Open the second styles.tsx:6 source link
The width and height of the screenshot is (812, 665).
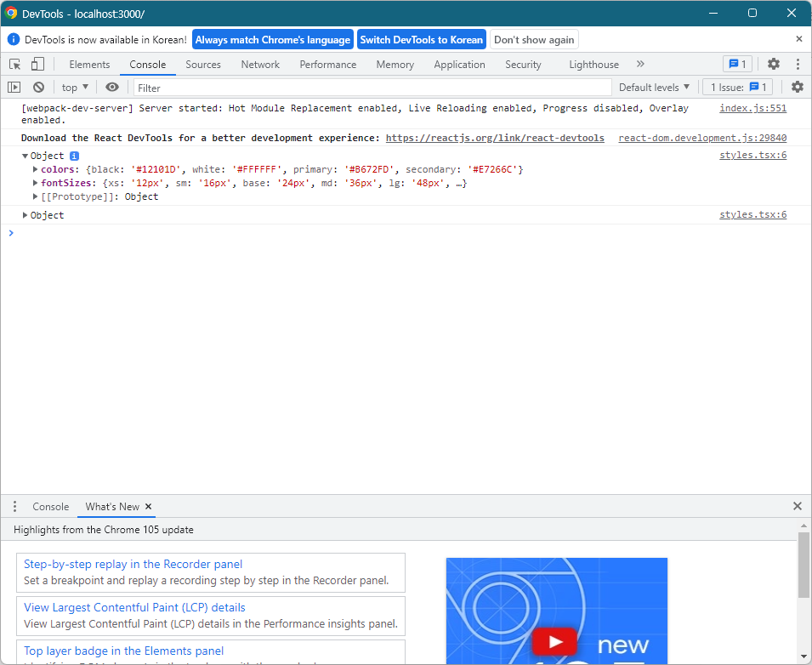[753, 214]
